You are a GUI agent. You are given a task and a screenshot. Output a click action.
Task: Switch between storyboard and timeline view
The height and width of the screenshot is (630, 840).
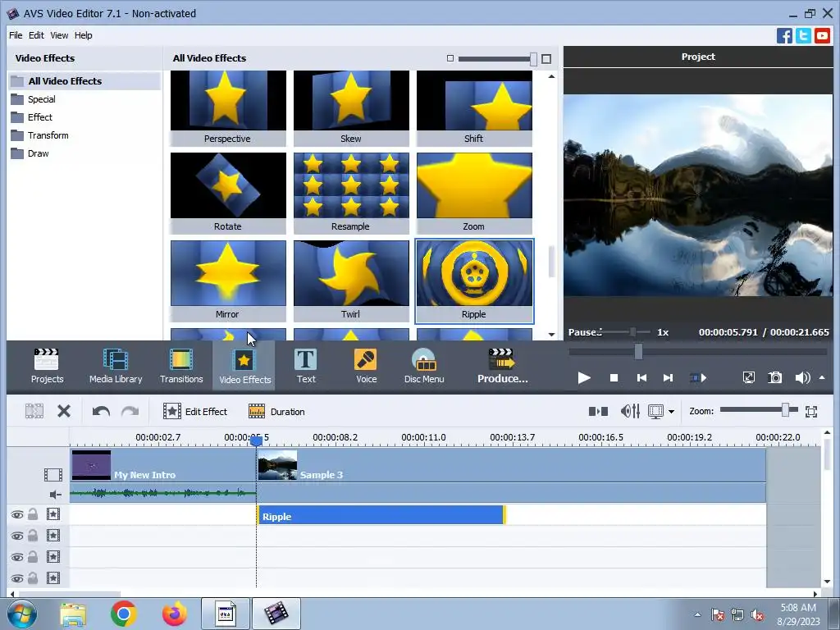[598, 412]
